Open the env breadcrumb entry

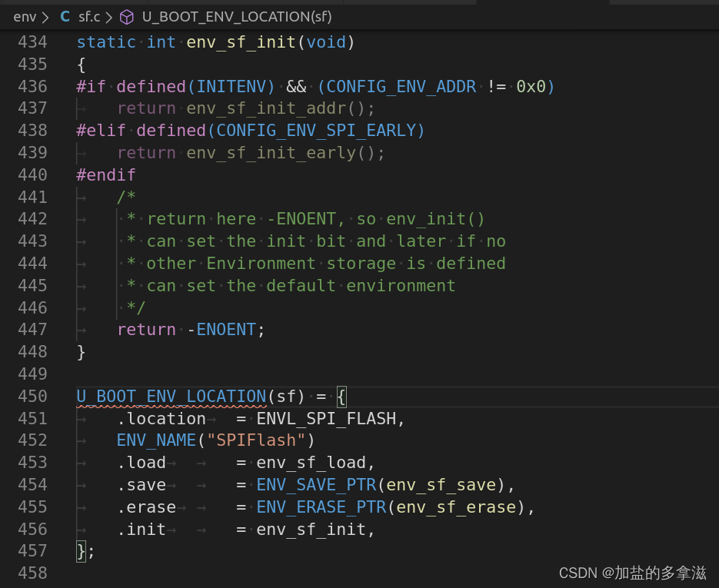pyautogui.click(x=25, y=16)
